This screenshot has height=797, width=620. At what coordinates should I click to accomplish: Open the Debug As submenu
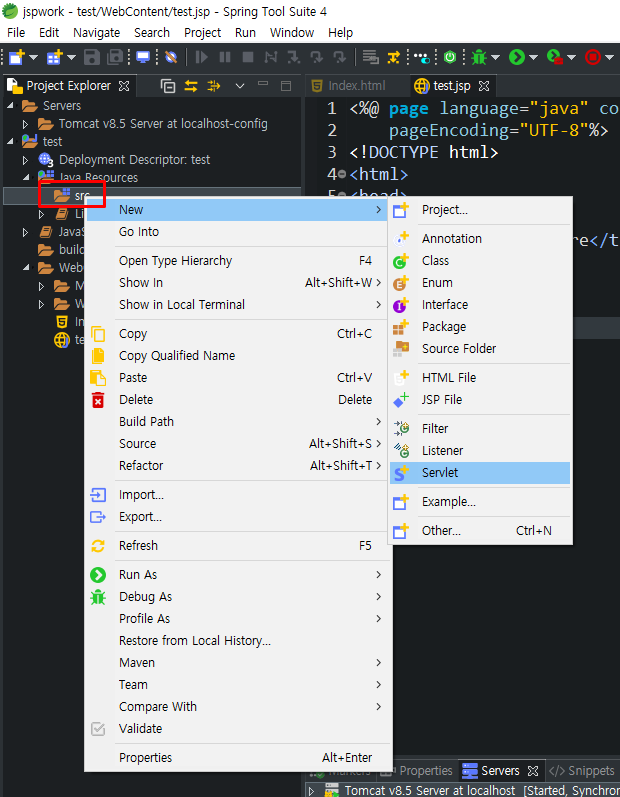click(236, 596)
